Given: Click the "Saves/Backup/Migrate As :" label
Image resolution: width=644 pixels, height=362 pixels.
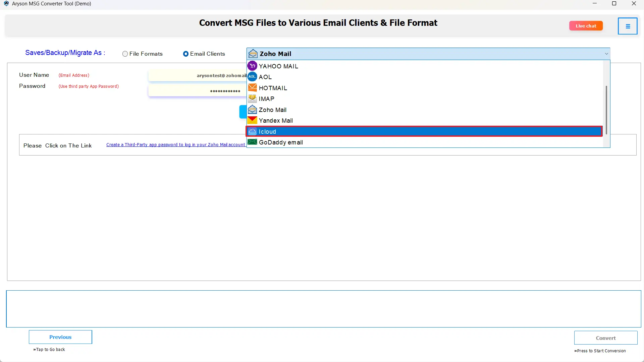Looking at the screenshot, I should (65, 53).
